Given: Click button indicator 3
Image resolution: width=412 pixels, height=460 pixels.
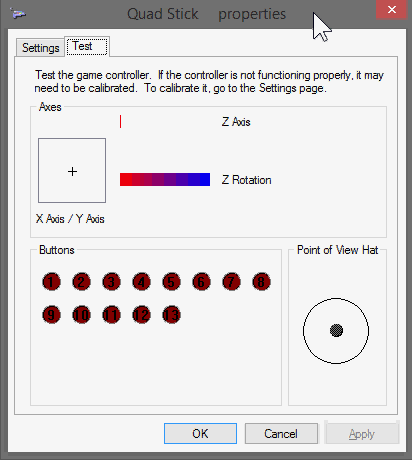Looking at the screenshot, I should pos(111,282).
